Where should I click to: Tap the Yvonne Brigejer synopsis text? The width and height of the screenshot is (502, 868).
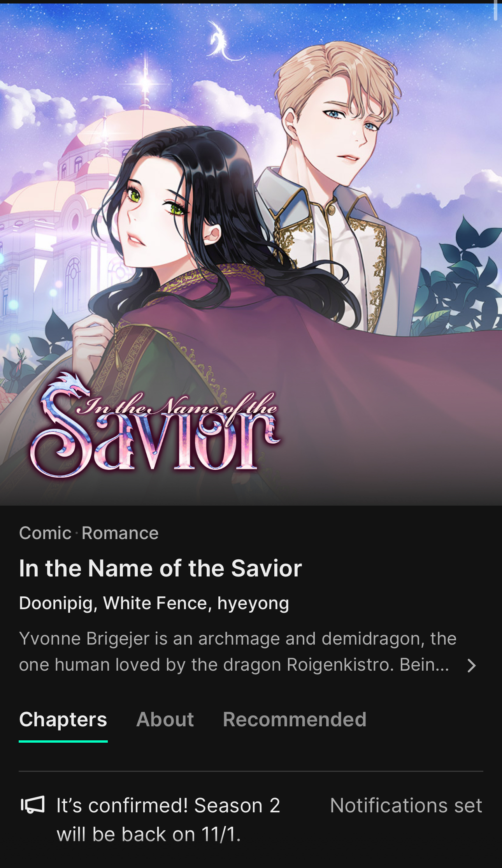[237, 652]
